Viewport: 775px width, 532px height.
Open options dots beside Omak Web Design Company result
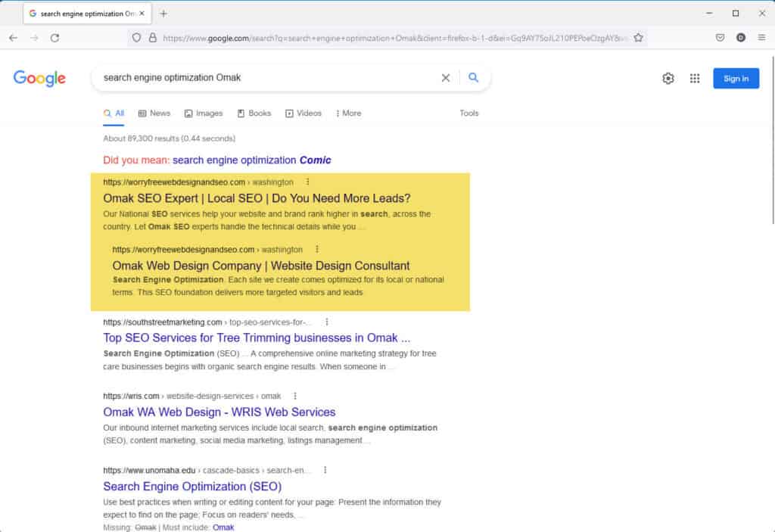317,249
